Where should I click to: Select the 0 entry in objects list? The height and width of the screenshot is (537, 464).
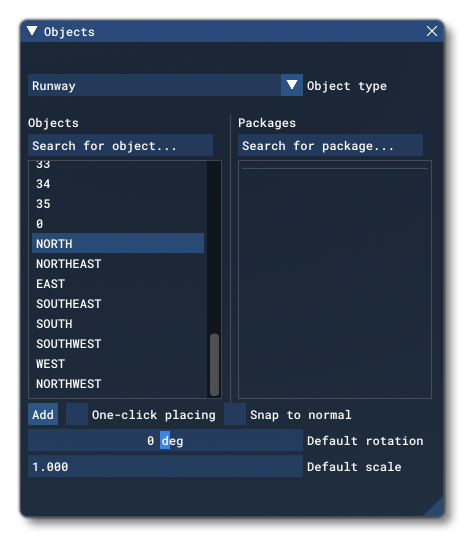click(x=118, y=224)
